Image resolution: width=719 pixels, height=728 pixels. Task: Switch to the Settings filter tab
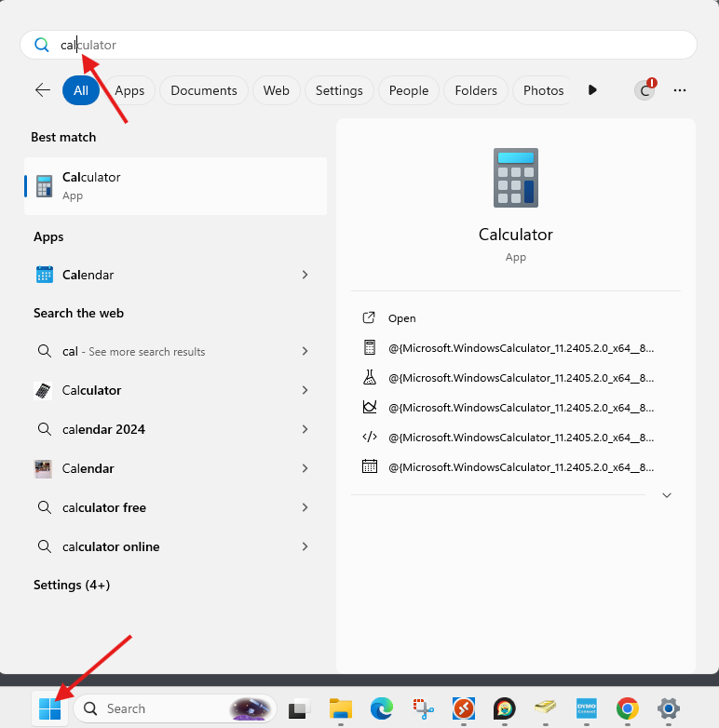coord(339,90)
